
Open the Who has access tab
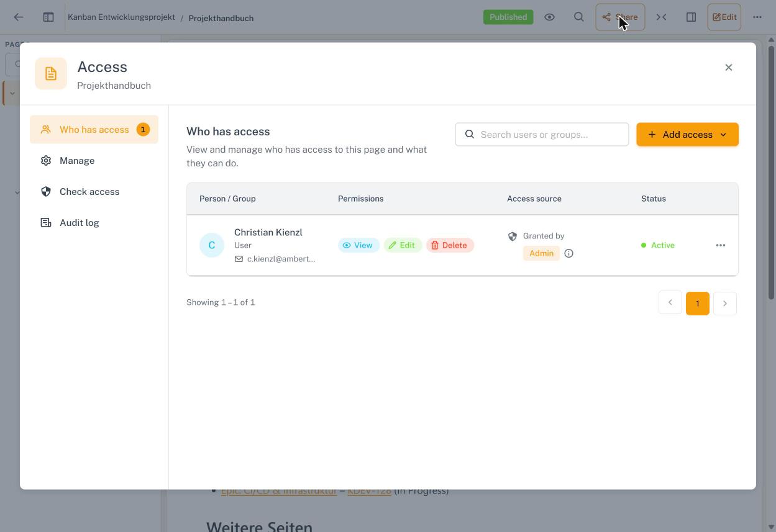(94, 130)
